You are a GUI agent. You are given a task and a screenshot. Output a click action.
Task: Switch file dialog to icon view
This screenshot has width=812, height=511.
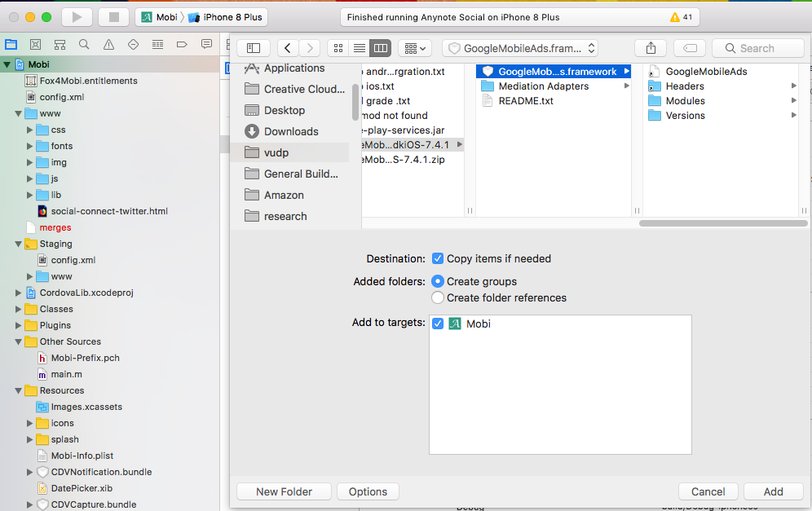tap(338, 48)
